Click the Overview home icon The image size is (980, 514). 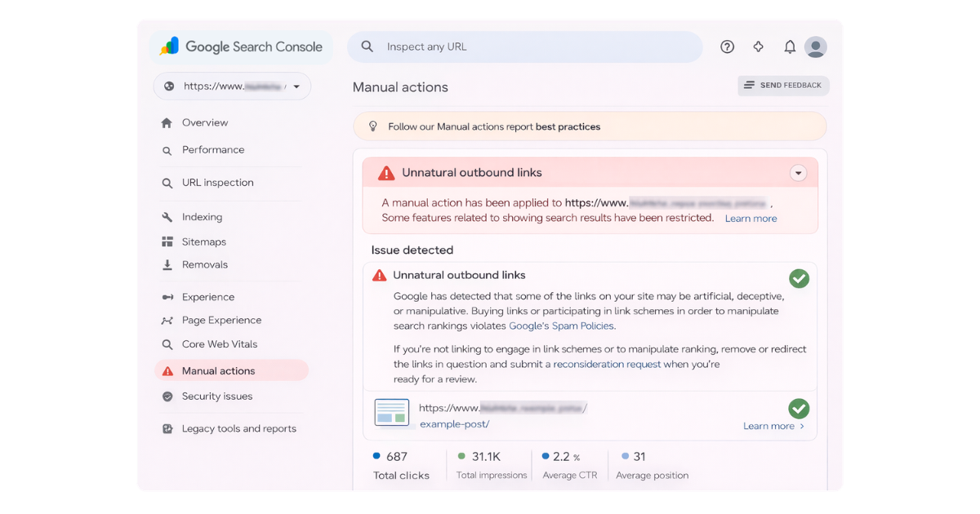[167, 123]
